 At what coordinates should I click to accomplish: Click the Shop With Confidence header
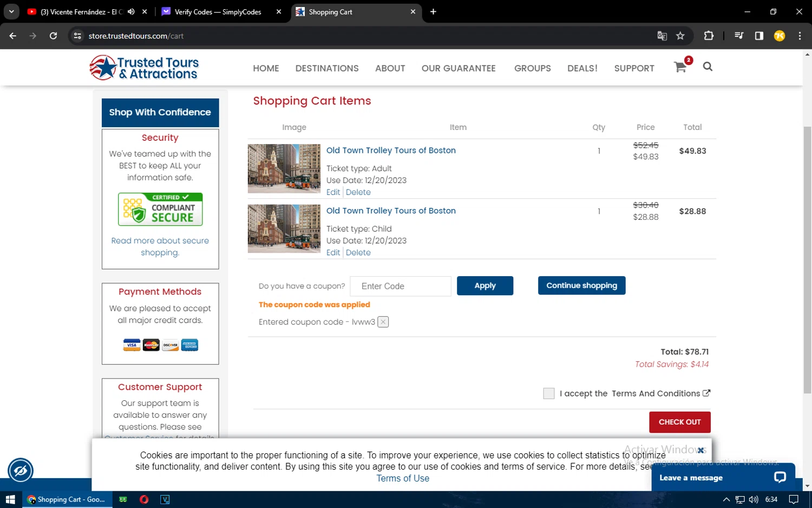(160, 112)
